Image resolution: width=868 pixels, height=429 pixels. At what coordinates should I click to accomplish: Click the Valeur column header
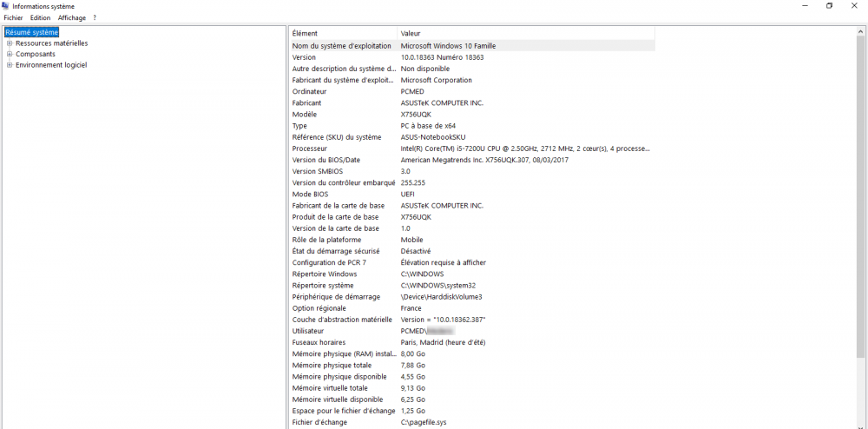tap(526, 33)
